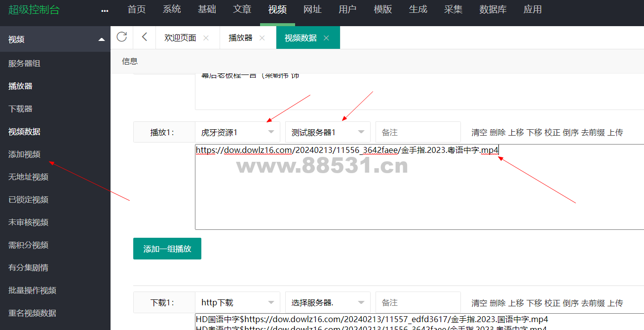644x330 pixels.
Task: Open 服务器组 in the sidebar
Action: click(x=24, y=63)
